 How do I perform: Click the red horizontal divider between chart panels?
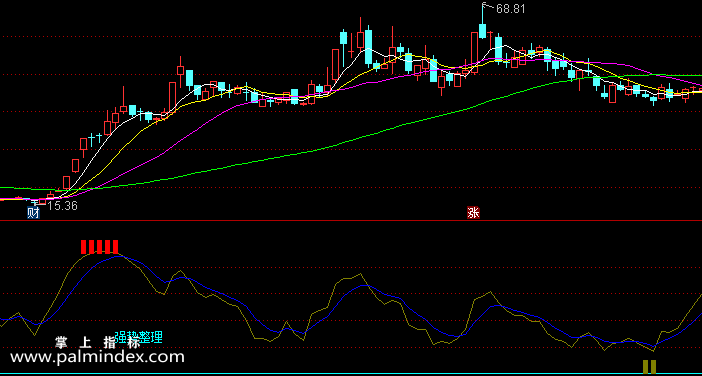(351, 221)
